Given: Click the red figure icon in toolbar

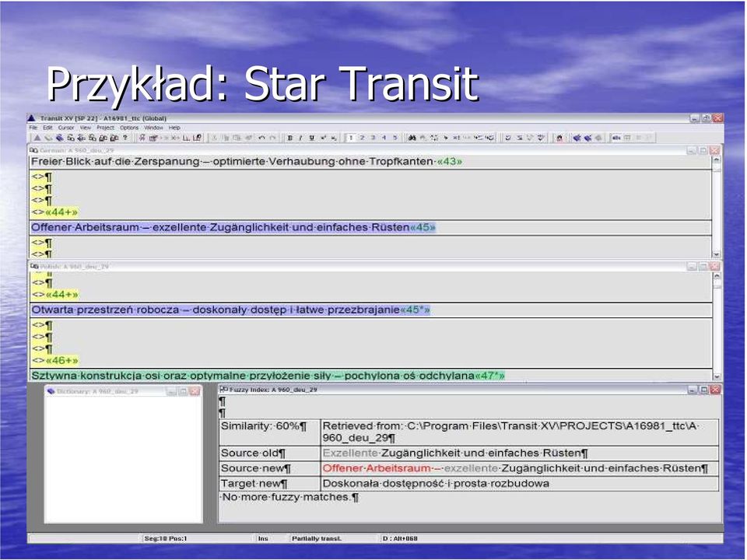Looking at the screenshot, I should (559, 138).
